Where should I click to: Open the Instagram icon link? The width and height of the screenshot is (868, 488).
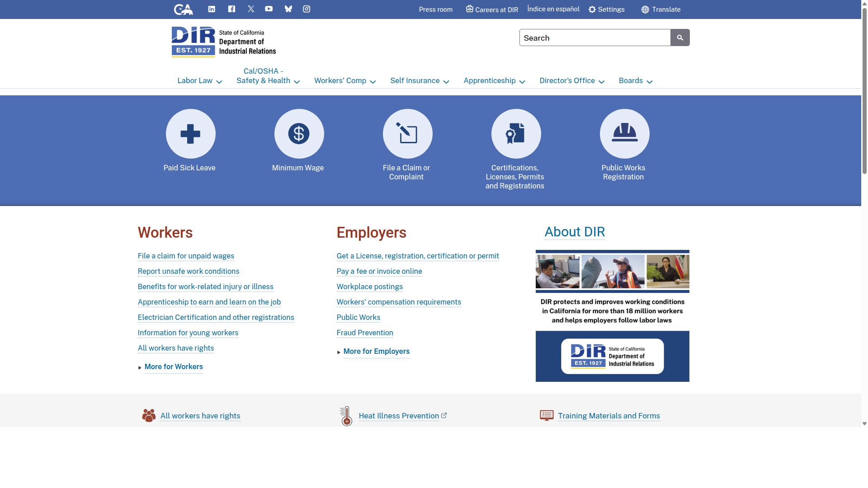(x=307, y=9)
